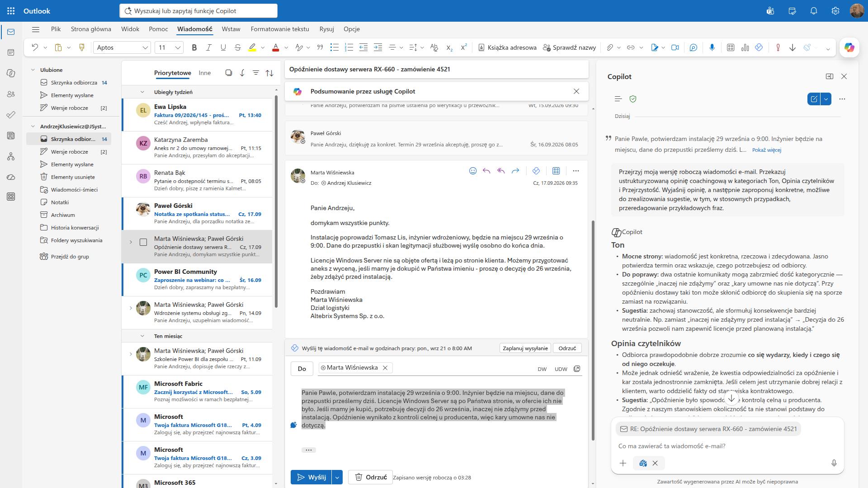The width and height of the screenshot is (868, 488).
Task: Insert a bulleted list
Action: (x=335, y=47)
